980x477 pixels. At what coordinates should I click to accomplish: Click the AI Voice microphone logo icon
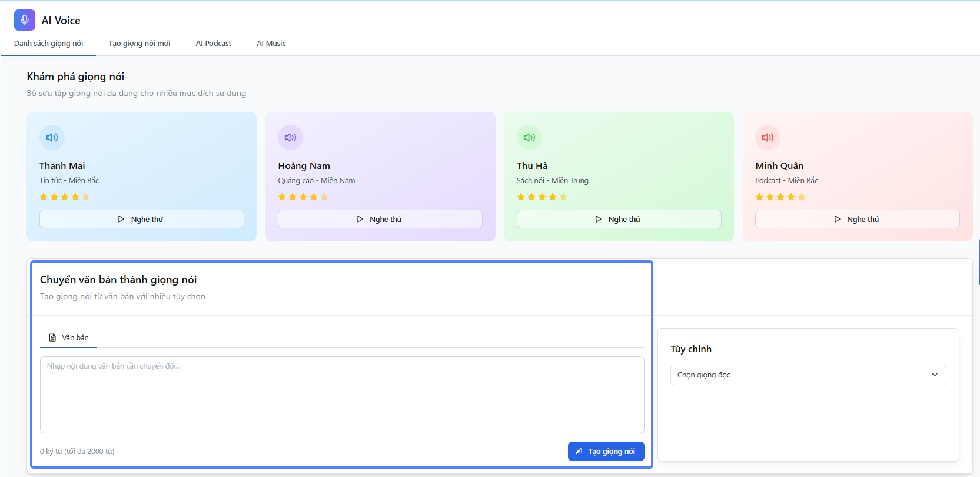(x=25, y=20)
